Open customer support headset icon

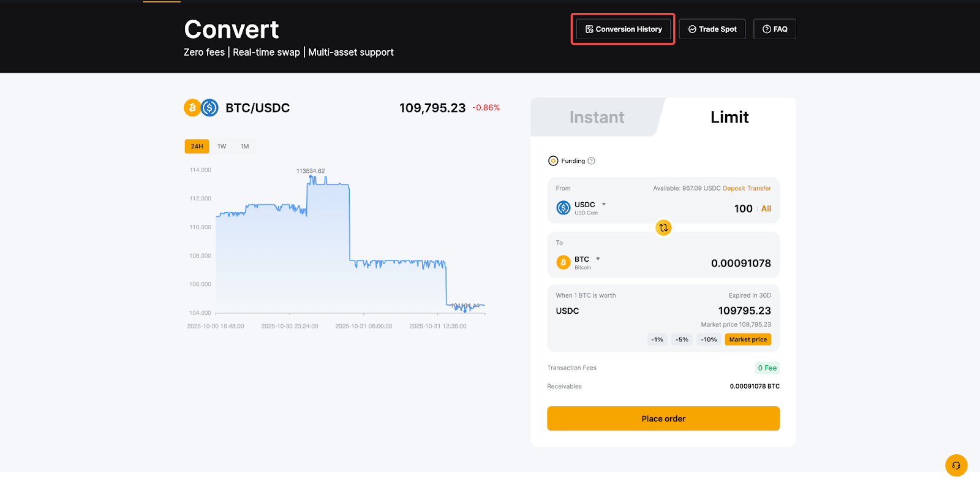956,465
